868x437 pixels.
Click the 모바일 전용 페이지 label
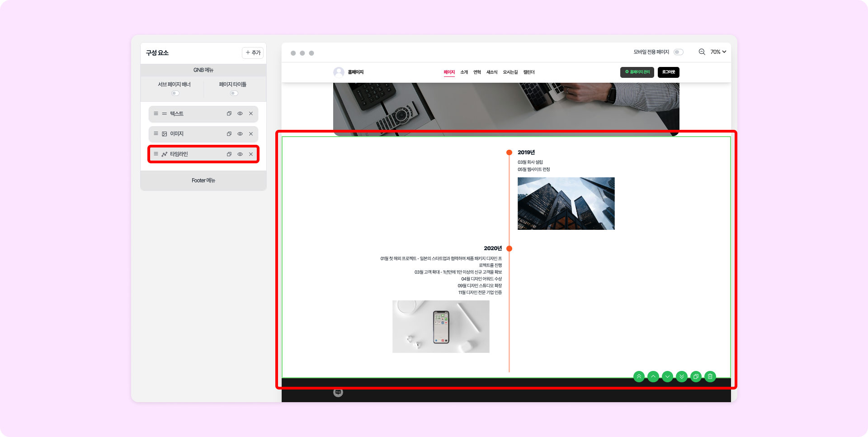651,52
